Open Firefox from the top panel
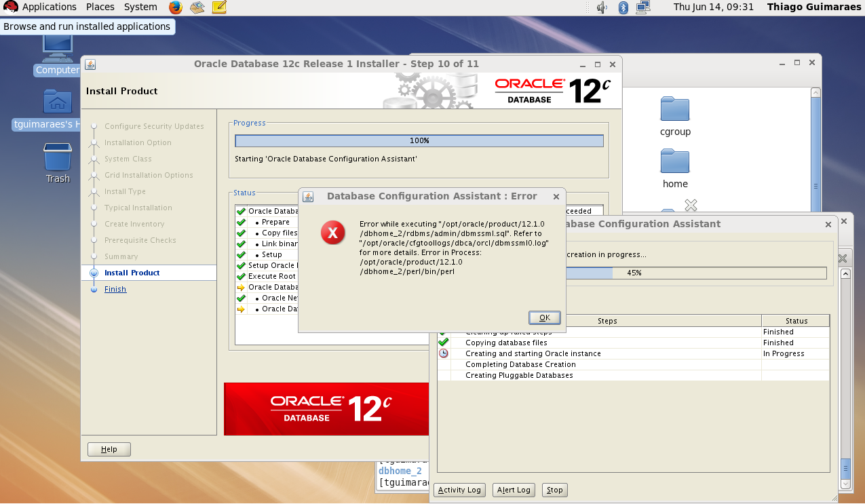 point(175,7)
